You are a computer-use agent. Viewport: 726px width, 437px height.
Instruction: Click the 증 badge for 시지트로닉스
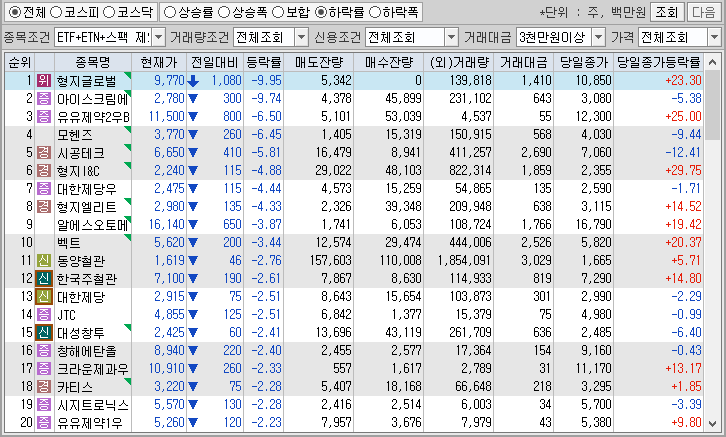(x=44, y=405)
